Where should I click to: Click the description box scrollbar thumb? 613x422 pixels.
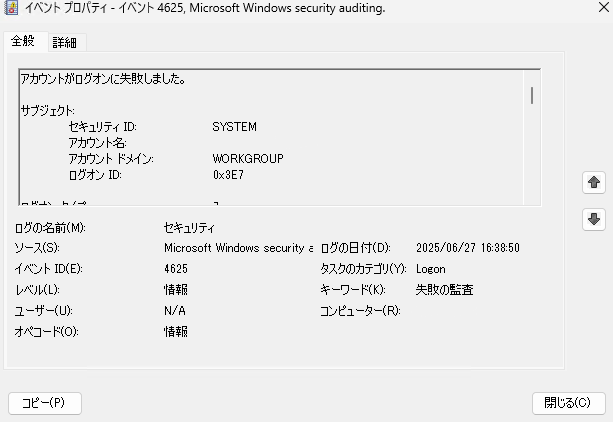(532, 95)
